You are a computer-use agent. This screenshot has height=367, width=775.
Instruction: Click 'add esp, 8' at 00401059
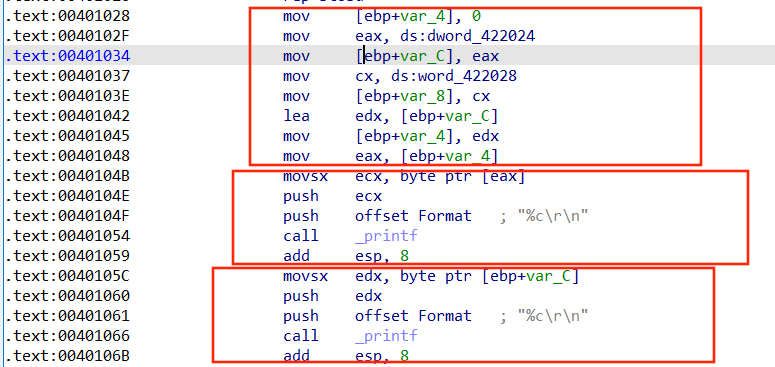[x=346, y=256]
